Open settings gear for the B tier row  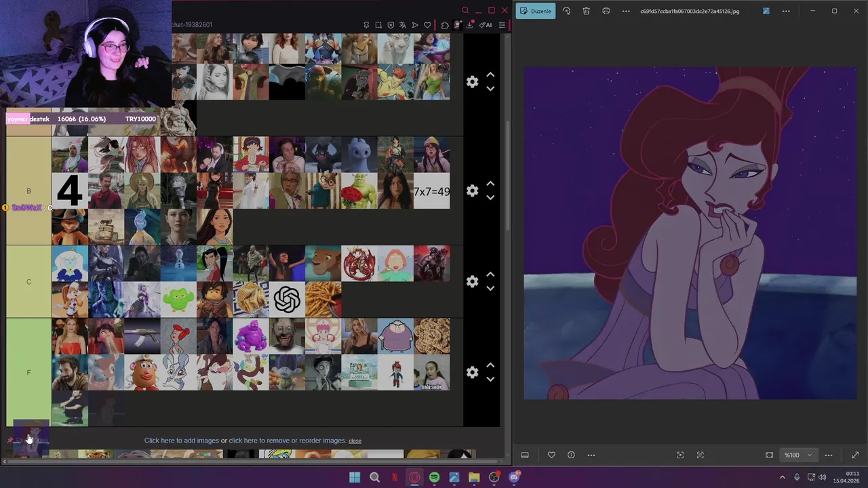[x=473, y=190]
